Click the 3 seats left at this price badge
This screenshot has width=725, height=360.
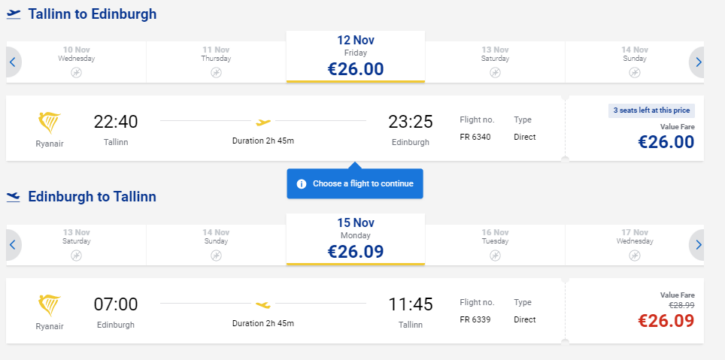[x=651, y=110]
